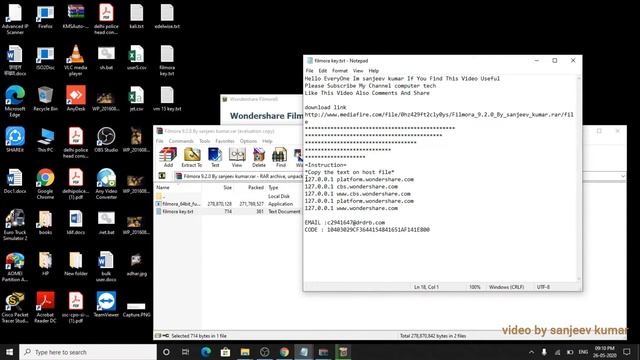The image size is (640, 360).
Task: Open Cortana circle on taskbar
Action: (166, 351)
